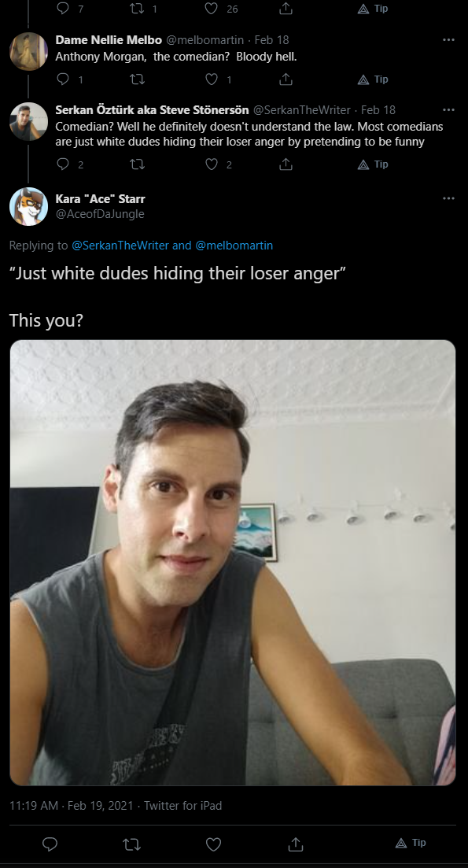Like Kara Ace Starr's main tweet
The height and width of the screenshot is (868, 468).
point(213,844)
